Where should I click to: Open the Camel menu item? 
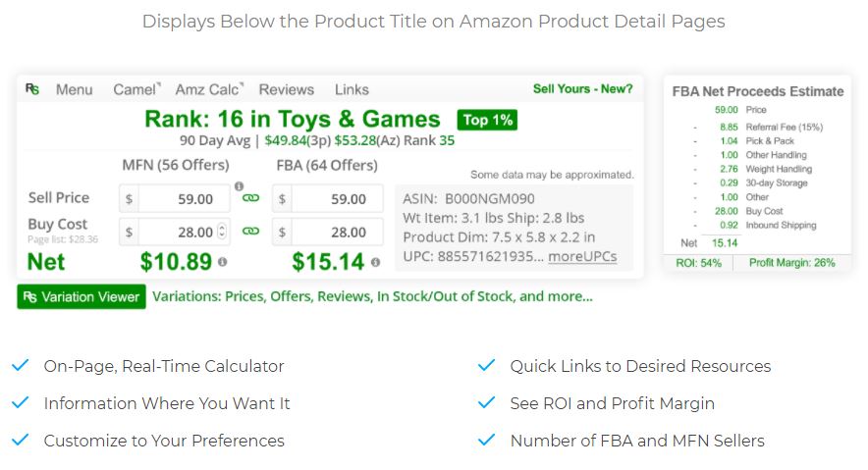click(x=136, y=89)
